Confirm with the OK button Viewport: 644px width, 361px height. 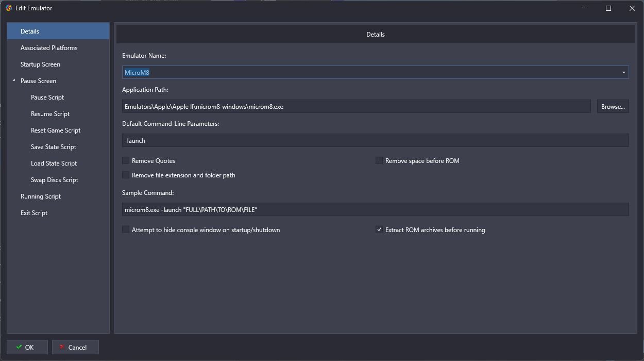[27, 347]
